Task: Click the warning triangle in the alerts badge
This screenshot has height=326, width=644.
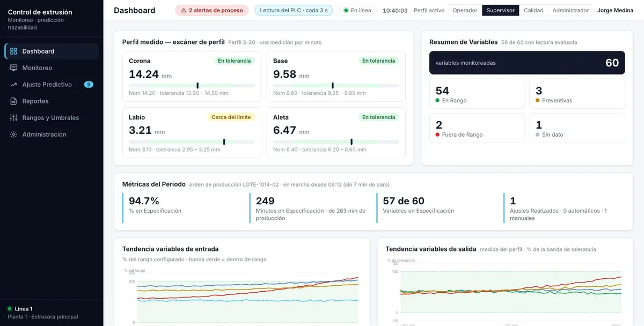Action: click(x=184, y=10)
